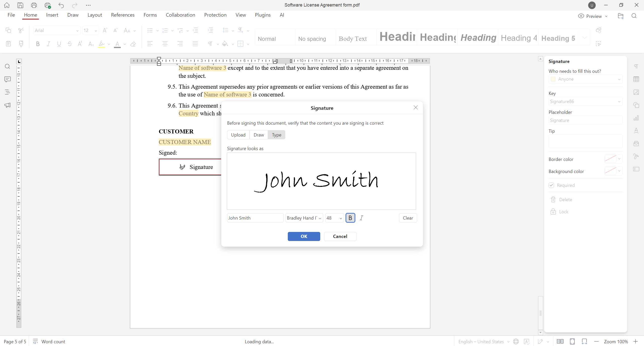The height and width of the screenshot is (346, 644).
Task: Click the Print icon in the top toolbar
Action: [x=34, y=5]
